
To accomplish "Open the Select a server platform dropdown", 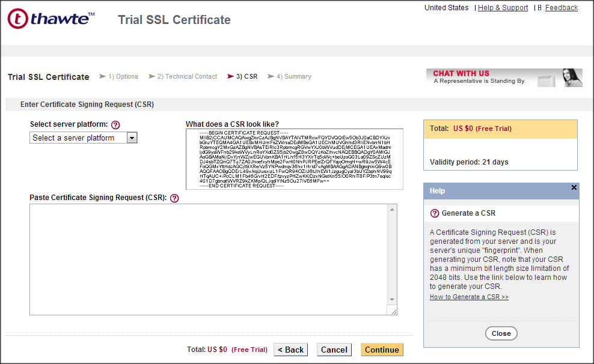I will tap(84, 138).
